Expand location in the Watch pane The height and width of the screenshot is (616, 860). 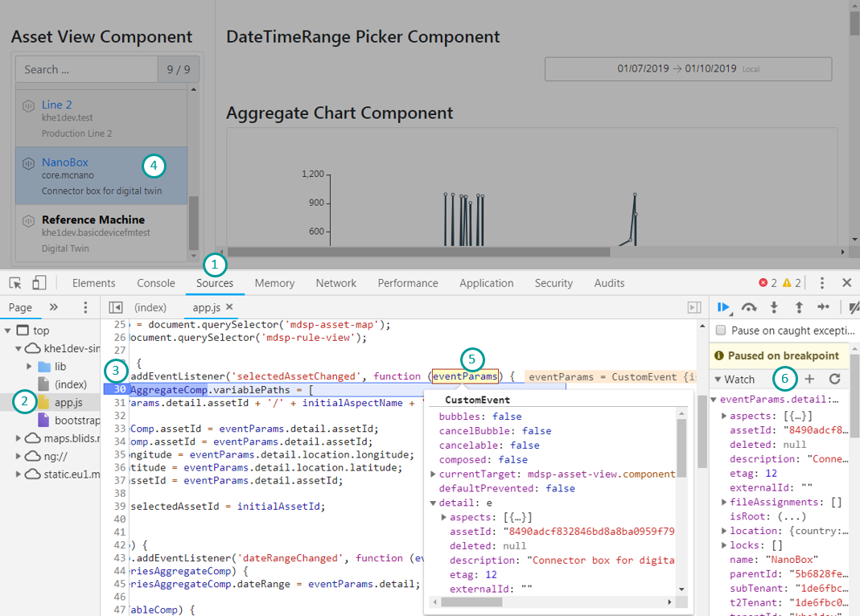[x=724, y=531]
